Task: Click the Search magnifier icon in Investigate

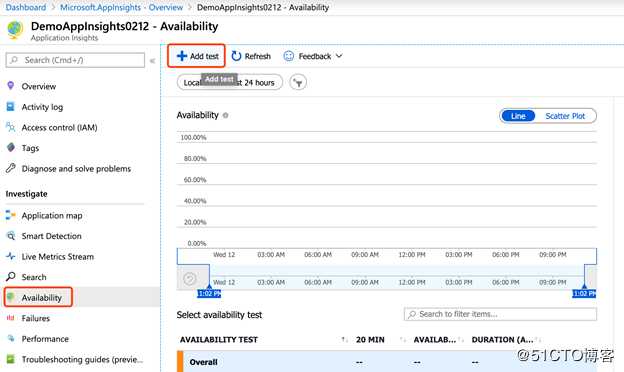Action: click(x=11, y=277)
